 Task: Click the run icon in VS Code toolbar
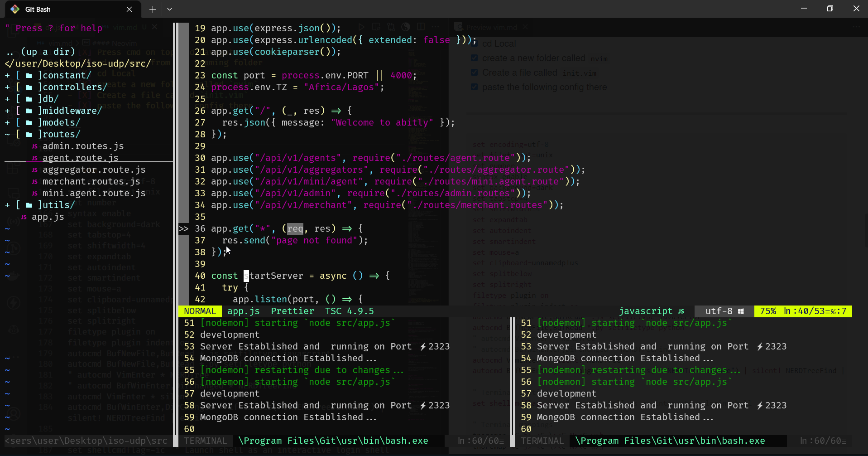point(361,27)
